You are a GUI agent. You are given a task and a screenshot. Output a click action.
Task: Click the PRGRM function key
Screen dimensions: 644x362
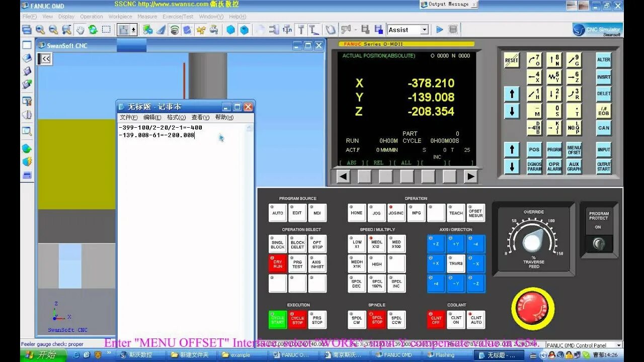click(554, 149)
